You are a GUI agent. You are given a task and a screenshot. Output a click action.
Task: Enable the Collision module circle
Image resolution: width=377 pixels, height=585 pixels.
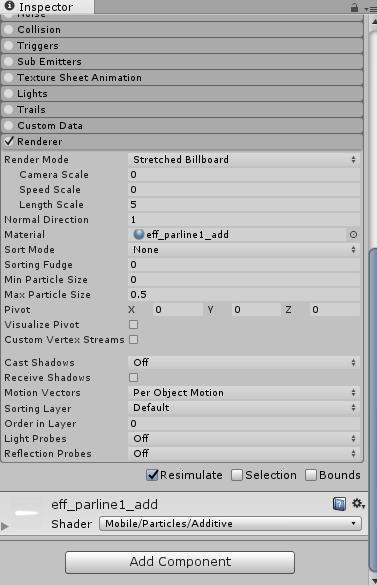(x=9, y=29)
